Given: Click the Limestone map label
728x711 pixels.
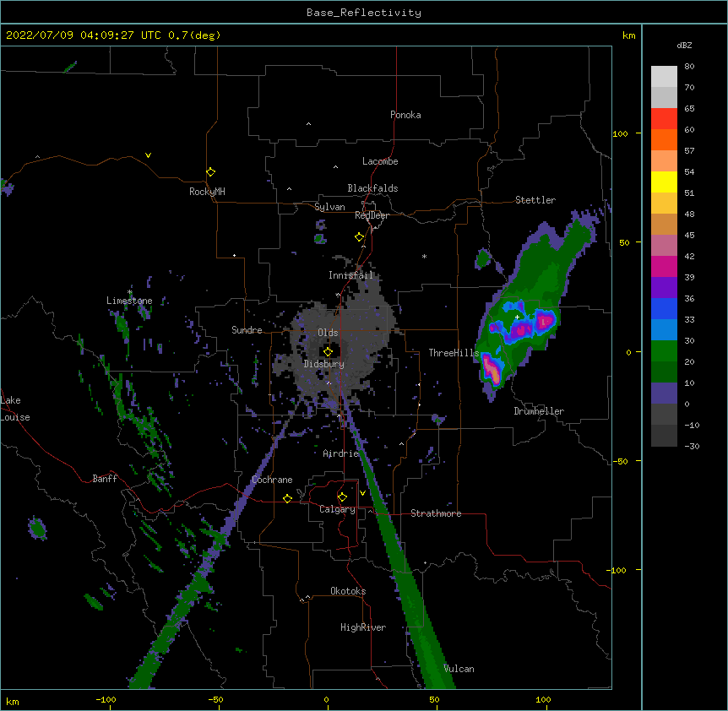Looking at the screenshot, I should click(x=129, y=301).
